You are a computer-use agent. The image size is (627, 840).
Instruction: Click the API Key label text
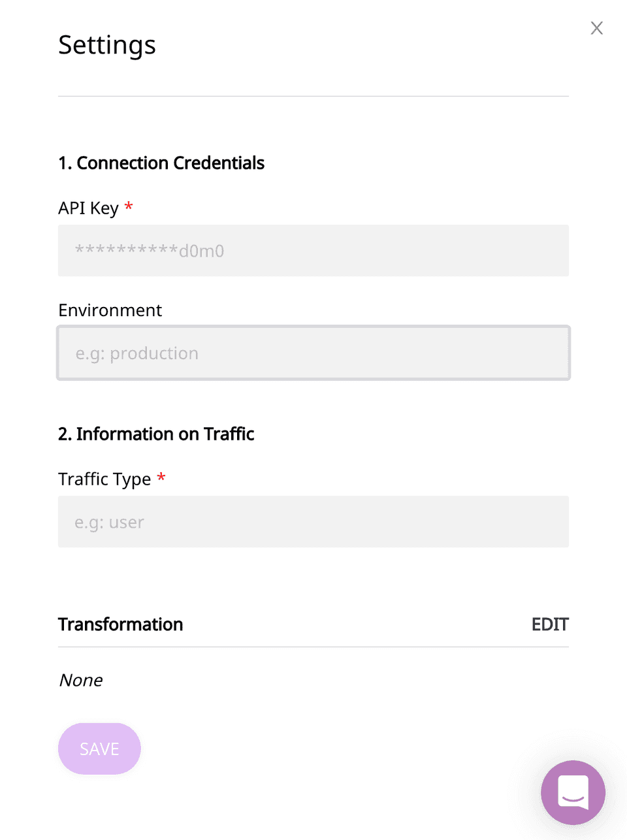coord(88,208)
